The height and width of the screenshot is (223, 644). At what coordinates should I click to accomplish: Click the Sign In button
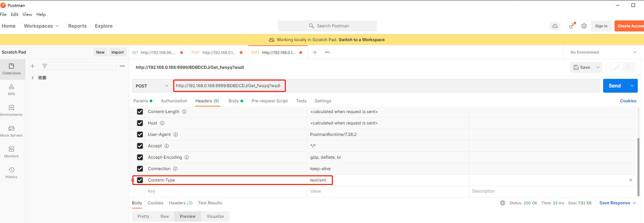[601, 26]
